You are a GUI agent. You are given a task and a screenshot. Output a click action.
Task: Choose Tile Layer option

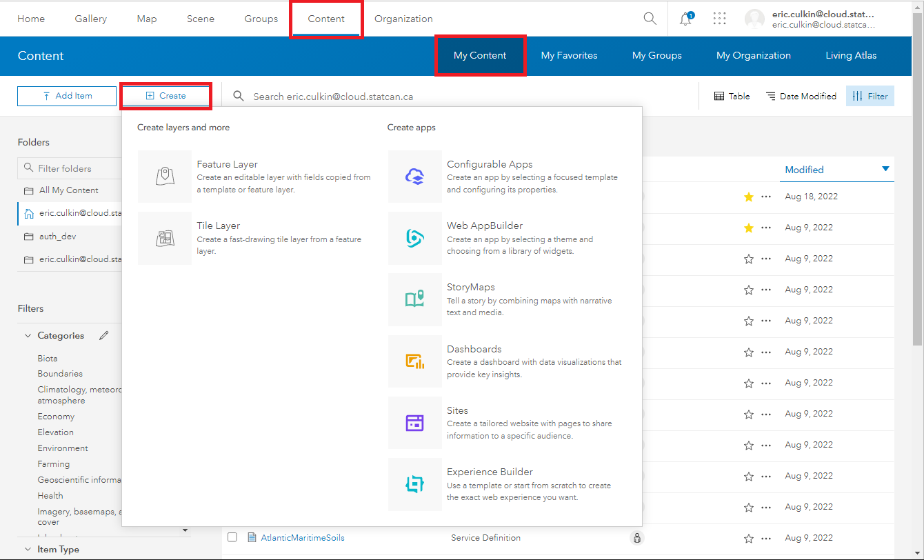255,238
